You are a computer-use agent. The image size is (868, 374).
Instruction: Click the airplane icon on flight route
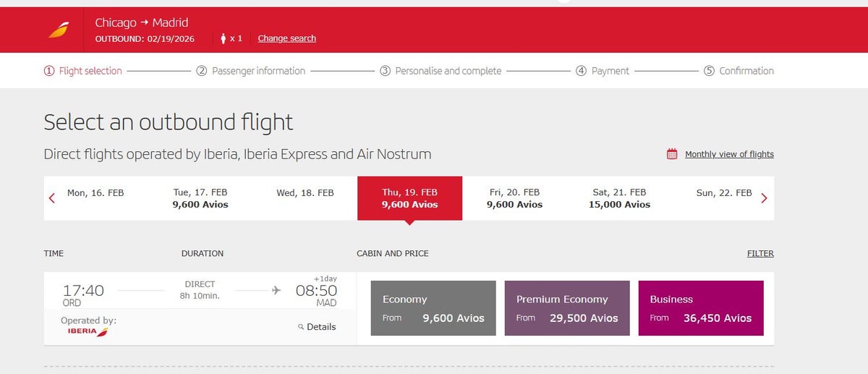click(x=276, y=291)
